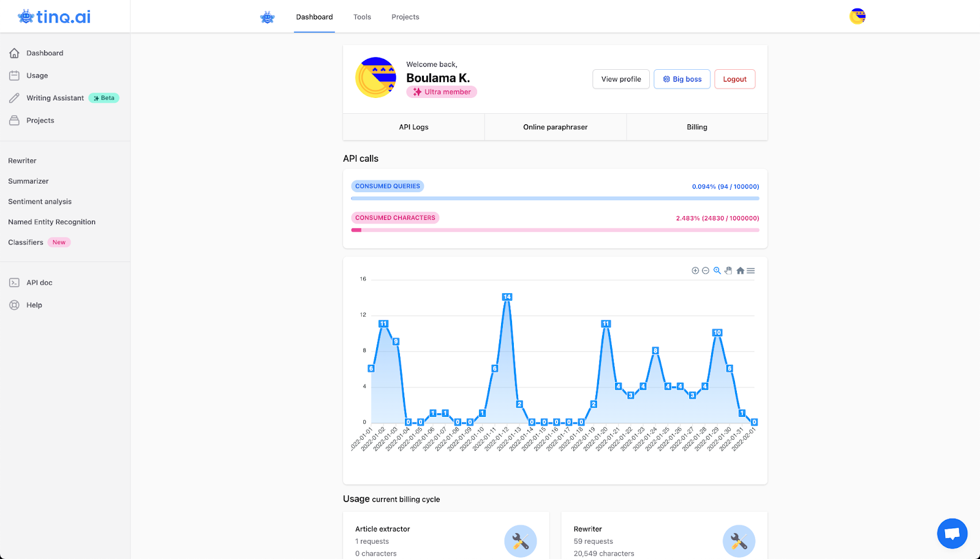
Task: Reset chart zoom with home icon
Action: coord(740,271)
